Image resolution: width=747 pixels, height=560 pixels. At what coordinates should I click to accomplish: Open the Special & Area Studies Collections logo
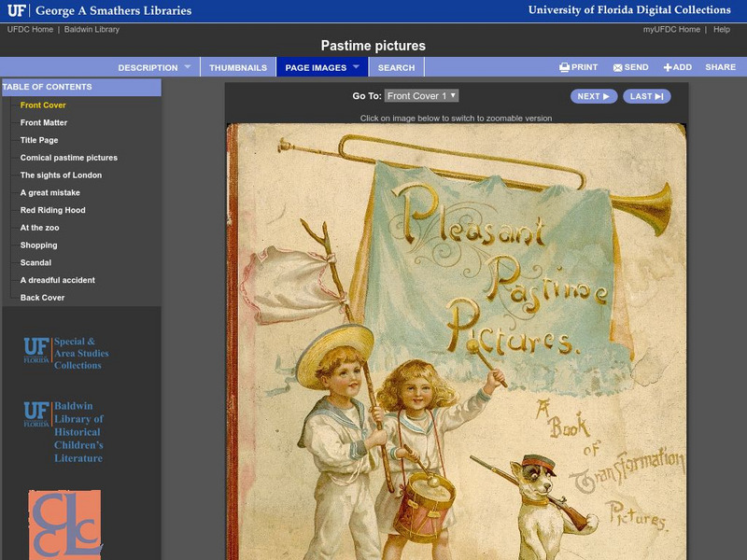(x=65, y=354)
